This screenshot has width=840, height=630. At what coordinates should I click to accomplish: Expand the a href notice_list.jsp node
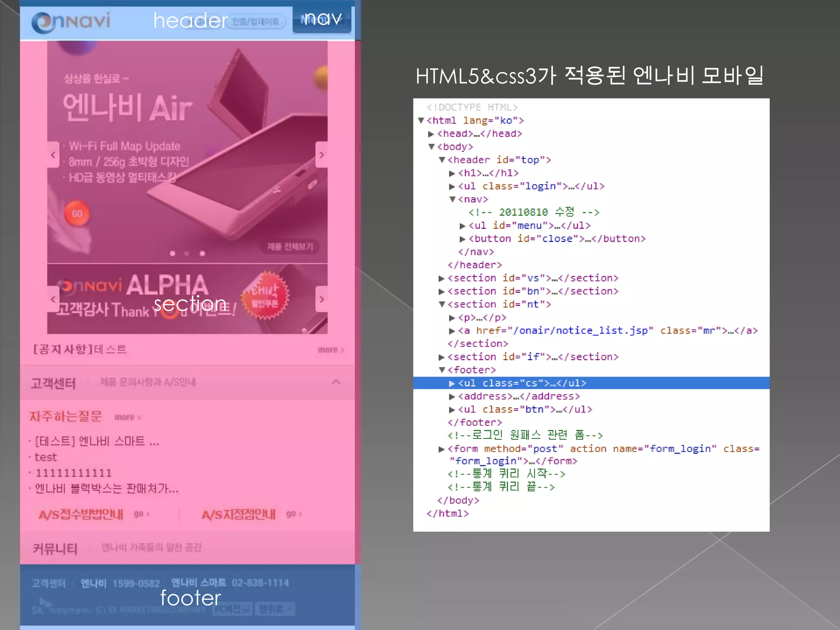pos(452,331)
